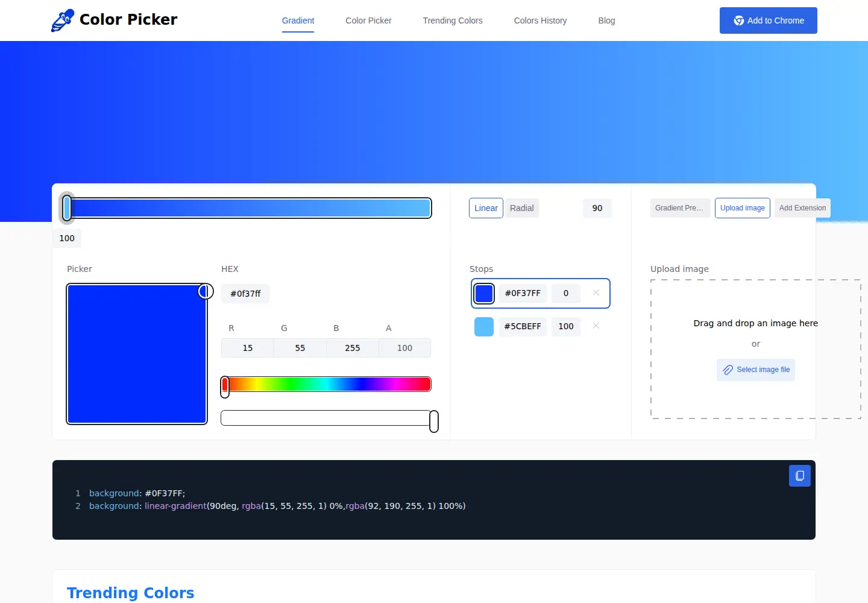
Task: Click the picker square circular handle
Action: pyautogui.click(x=206, y=291)
